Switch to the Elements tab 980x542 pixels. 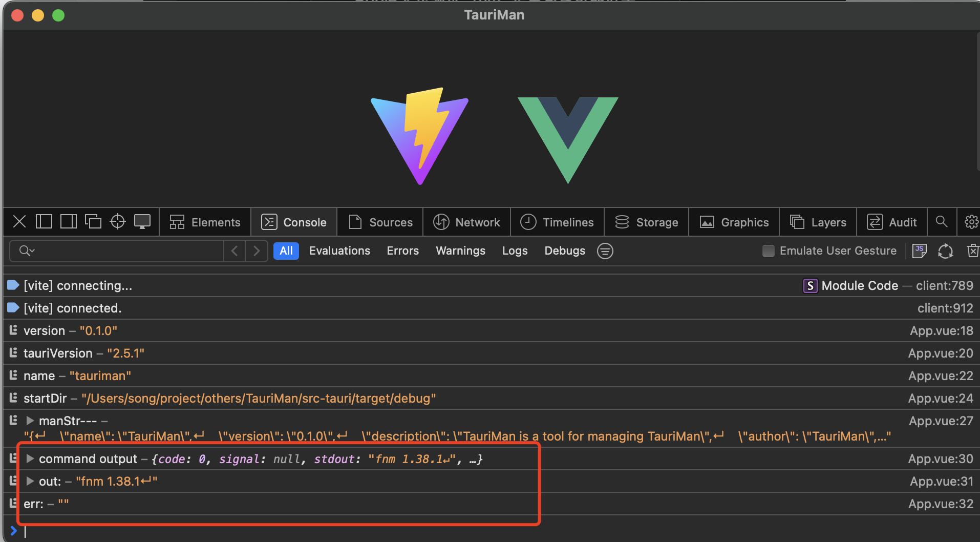pyautogui.click(x=205, y=222)
